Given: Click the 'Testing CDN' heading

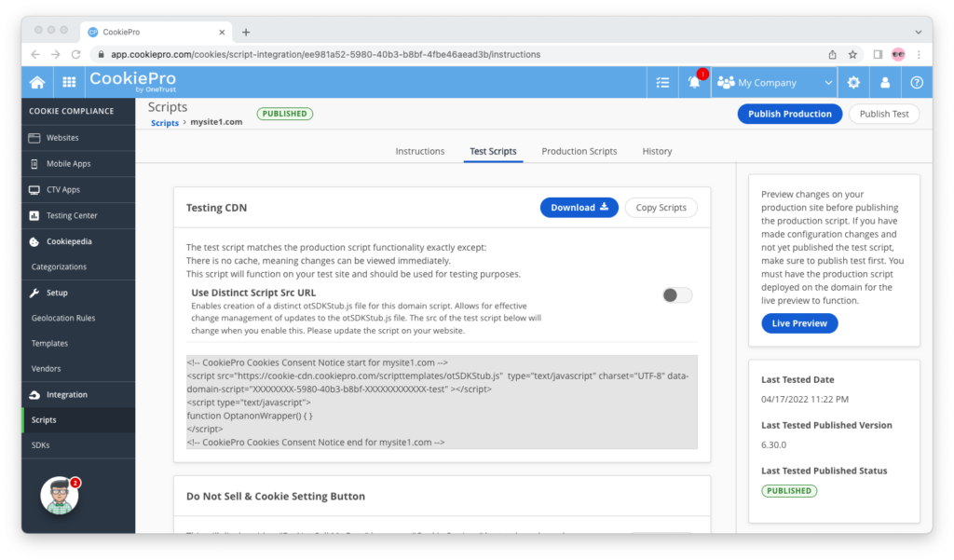Looking at the screenshot, I should click(x=216, y=208).
